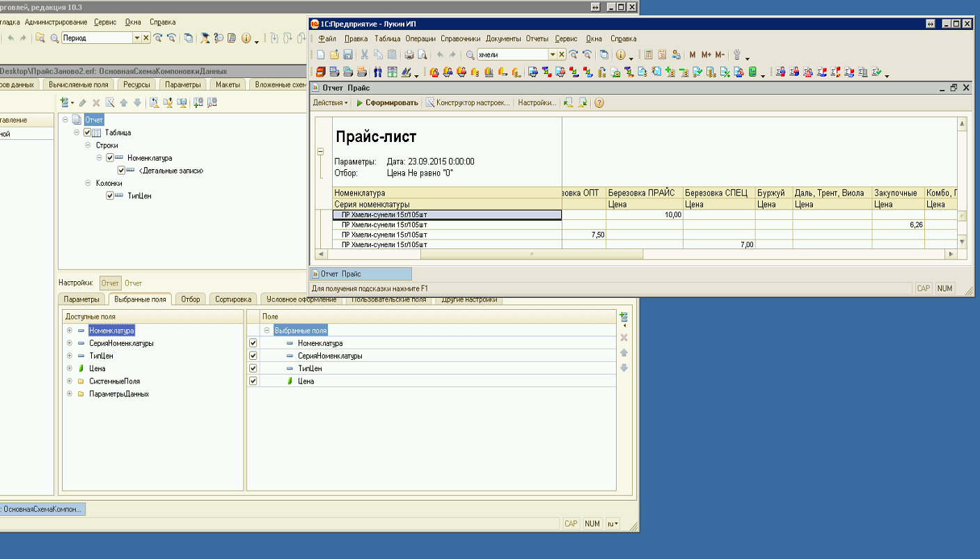Open the calendar icon in toolbar

662,55
